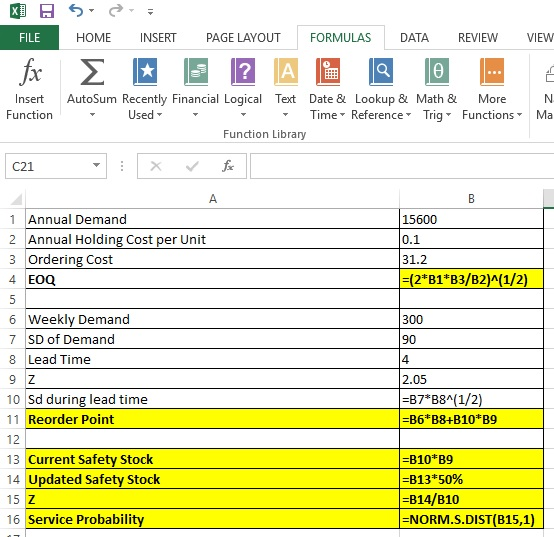Image resolution: width=554 pixels, height=537 pixels.
Task: Open the Text functions icon
Action: [286, 72]
